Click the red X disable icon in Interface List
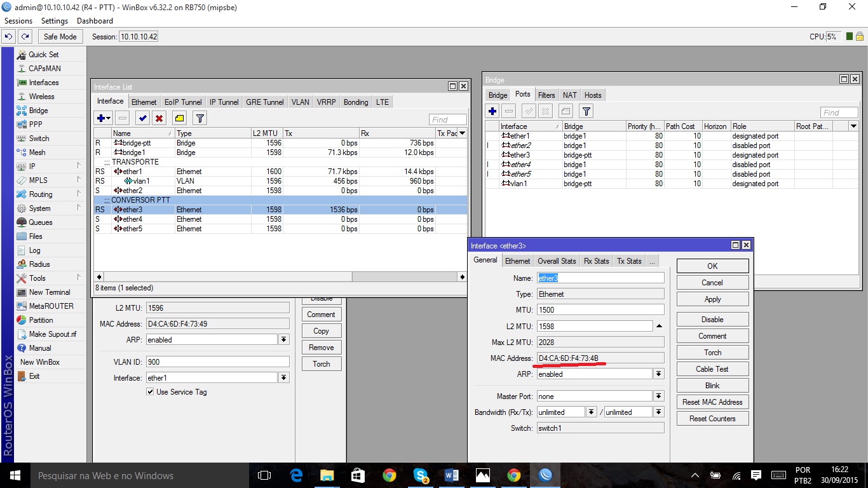Screen dimensions: 868x488 [159, 118]
